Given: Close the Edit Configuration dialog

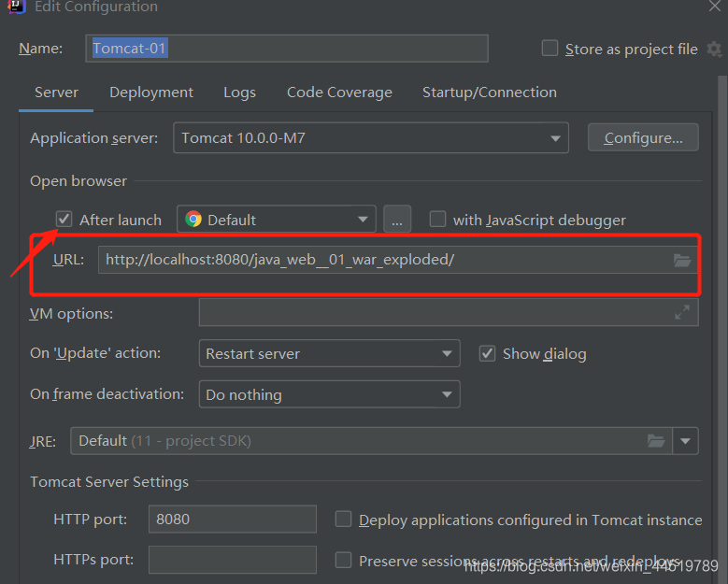Looking at the screenshot, I should (x=715, y=6).
